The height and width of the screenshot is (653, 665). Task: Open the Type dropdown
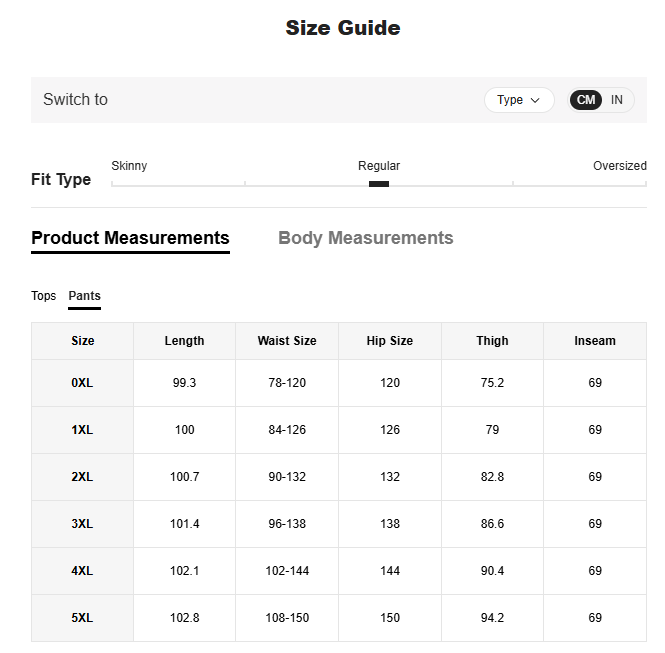519,100
